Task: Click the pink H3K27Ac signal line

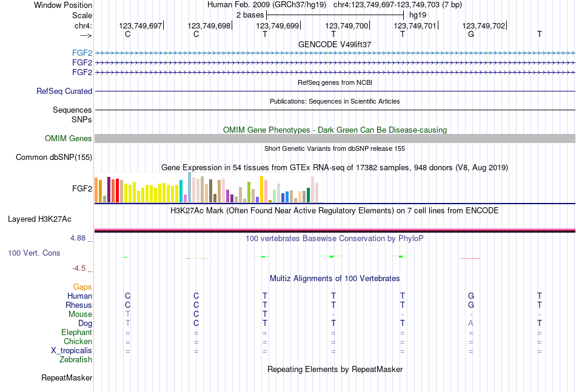Action: (x=335, y=230)
